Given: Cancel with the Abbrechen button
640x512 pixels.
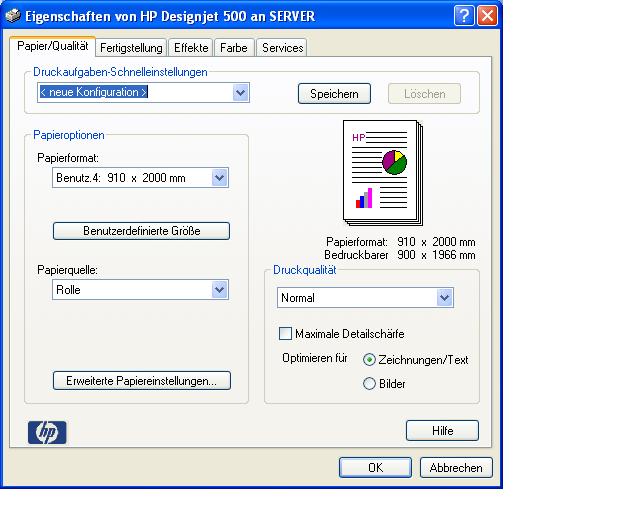Looking at the screenshot, I should 456,467.
